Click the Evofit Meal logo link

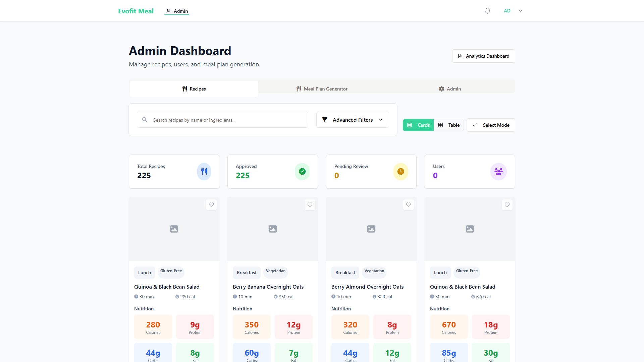pyautogui.click(x=136, y=11)
